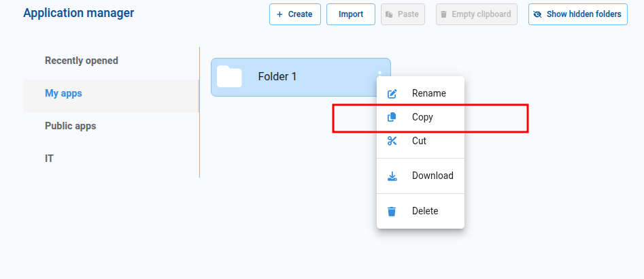Switch to Public apps section
This screenshot has width=644, height=279.
71,126
